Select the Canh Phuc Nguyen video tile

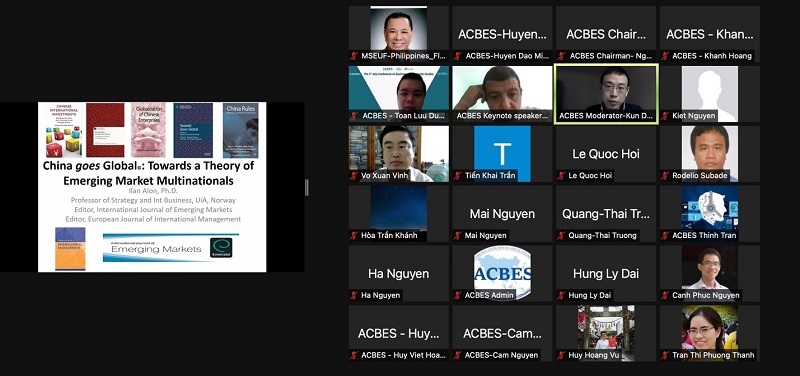(710, 273)
